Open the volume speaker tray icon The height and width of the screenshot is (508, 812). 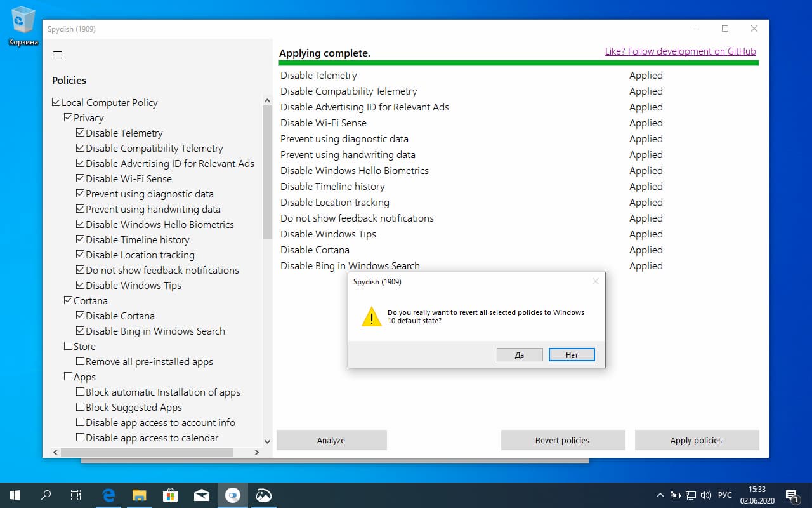coord(706,495)
